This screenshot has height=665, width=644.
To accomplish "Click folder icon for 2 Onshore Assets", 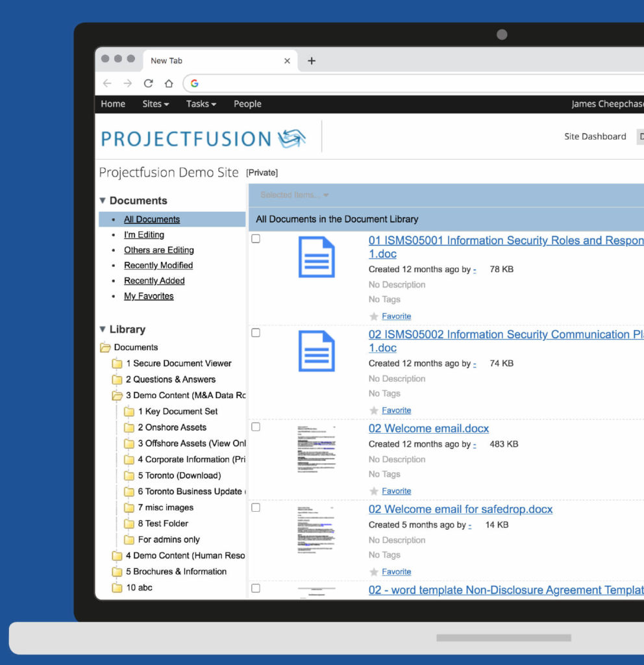I will (x=129, y=427).
